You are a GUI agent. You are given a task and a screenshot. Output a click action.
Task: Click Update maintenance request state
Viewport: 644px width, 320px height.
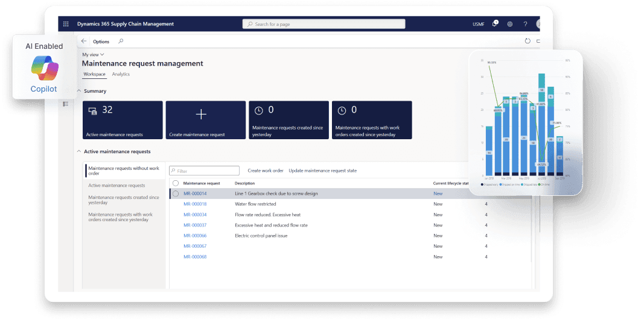pos(323,171)
